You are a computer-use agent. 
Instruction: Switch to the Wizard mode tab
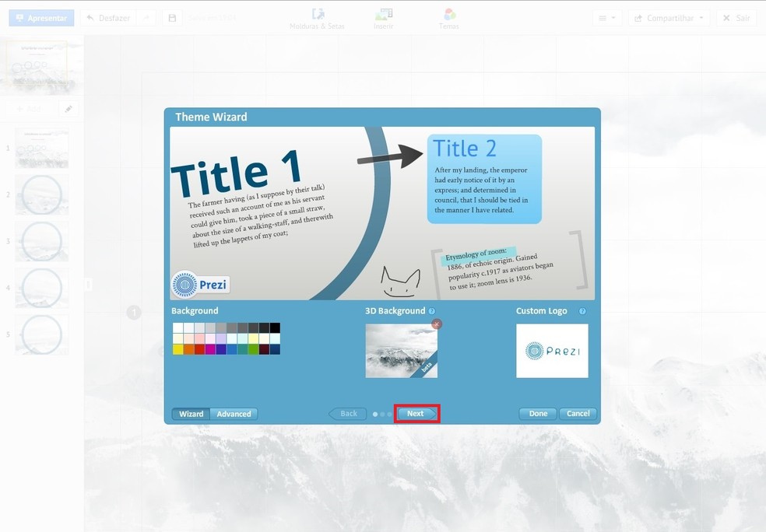[191, 414]
